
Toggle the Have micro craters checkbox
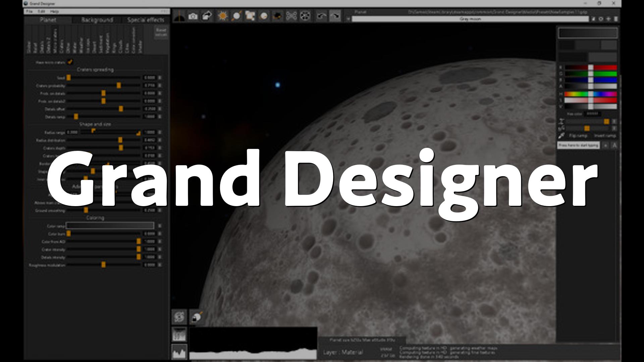pos(70,62)
